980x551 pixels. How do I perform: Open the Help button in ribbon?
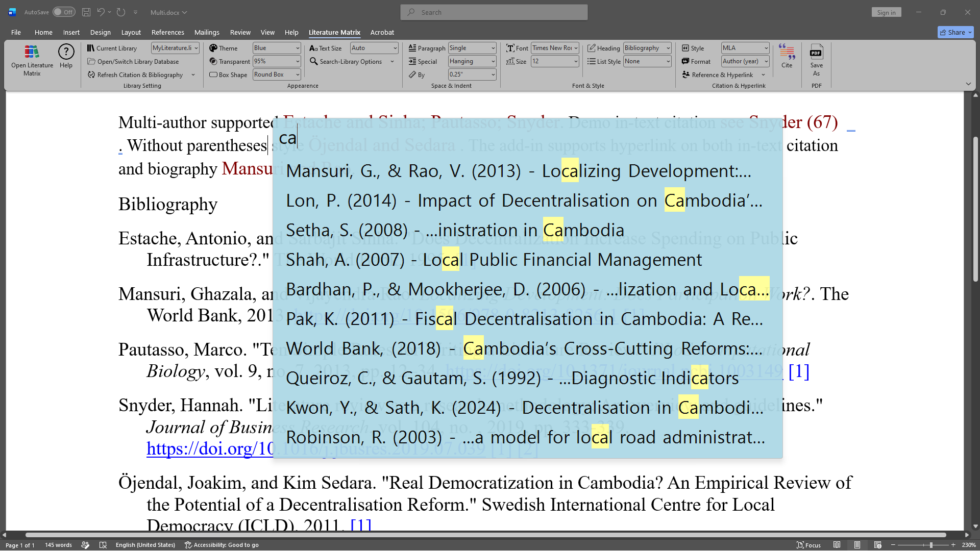(x=66, y=56)
